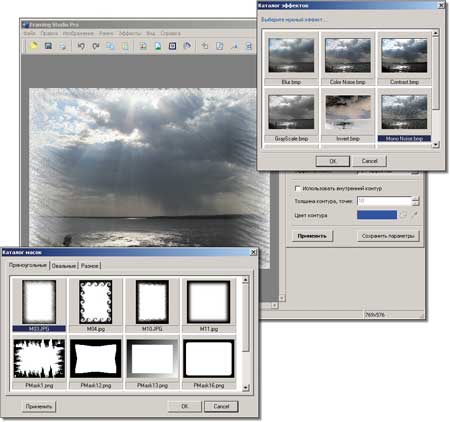Pick the blue contour color swatch
The width and height of the screenshot is (450, 422).
point(377,215)
